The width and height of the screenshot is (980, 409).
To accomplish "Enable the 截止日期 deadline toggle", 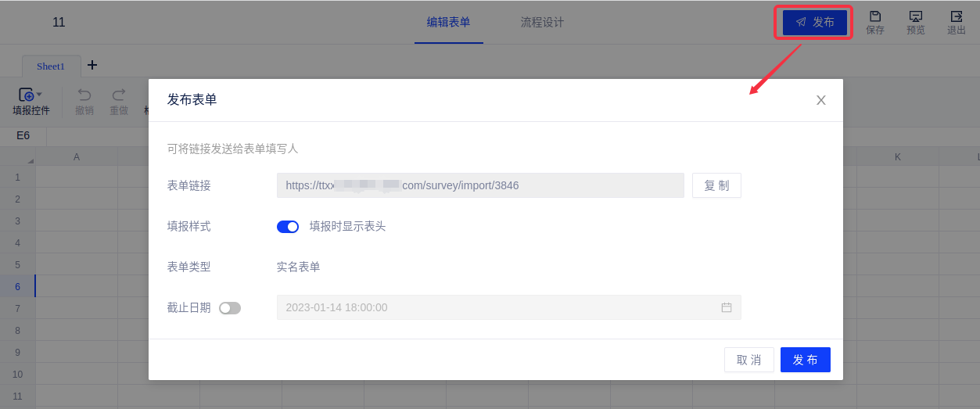I will (230, 308).
